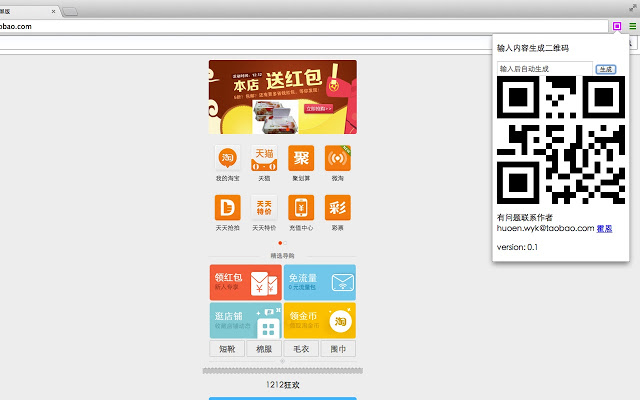This screenshot has width=640, height=400.
Task: Open the 领红包 red envelope tile
Action: [246, 282]
